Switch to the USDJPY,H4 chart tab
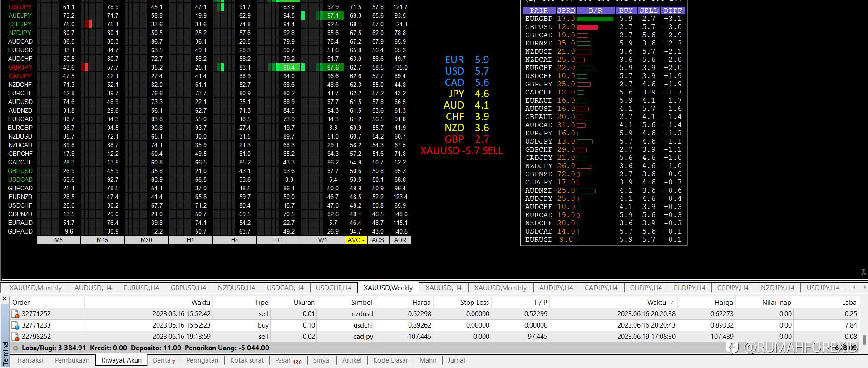 (823, 288)
